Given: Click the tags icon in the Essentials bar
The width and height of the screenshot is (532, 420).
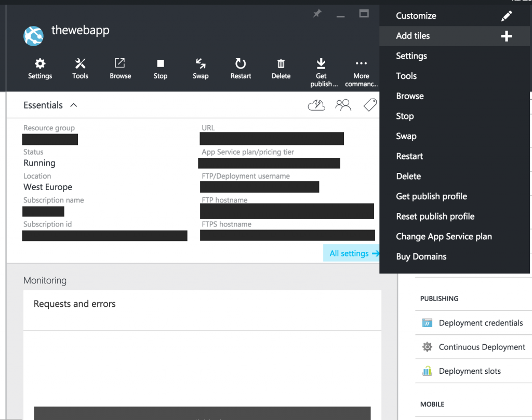Looking at the screenshot, I should 369,105.
